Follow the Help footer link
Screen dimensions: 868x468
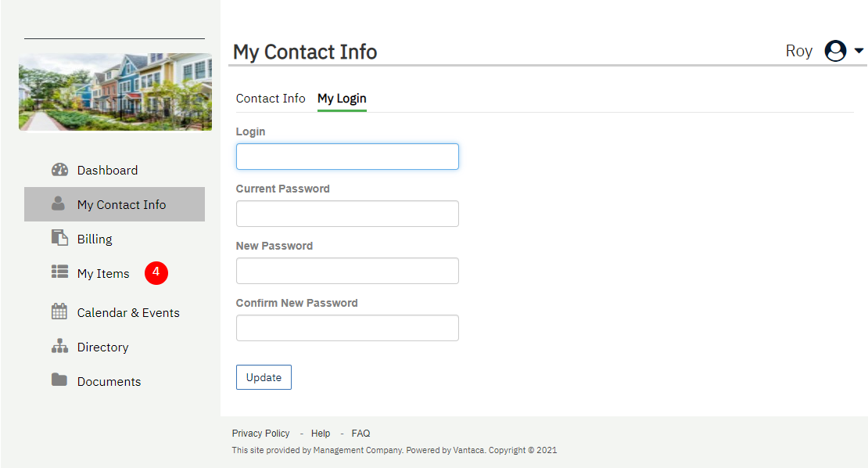coord(321,434)
